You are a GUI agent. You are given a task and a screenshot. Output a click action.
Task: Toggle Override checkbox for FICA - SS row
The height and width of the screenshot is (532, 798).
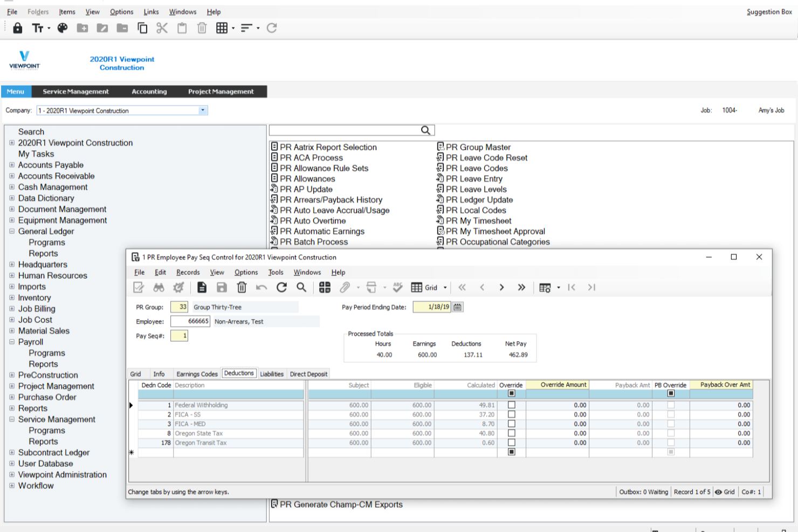[512, 414]
